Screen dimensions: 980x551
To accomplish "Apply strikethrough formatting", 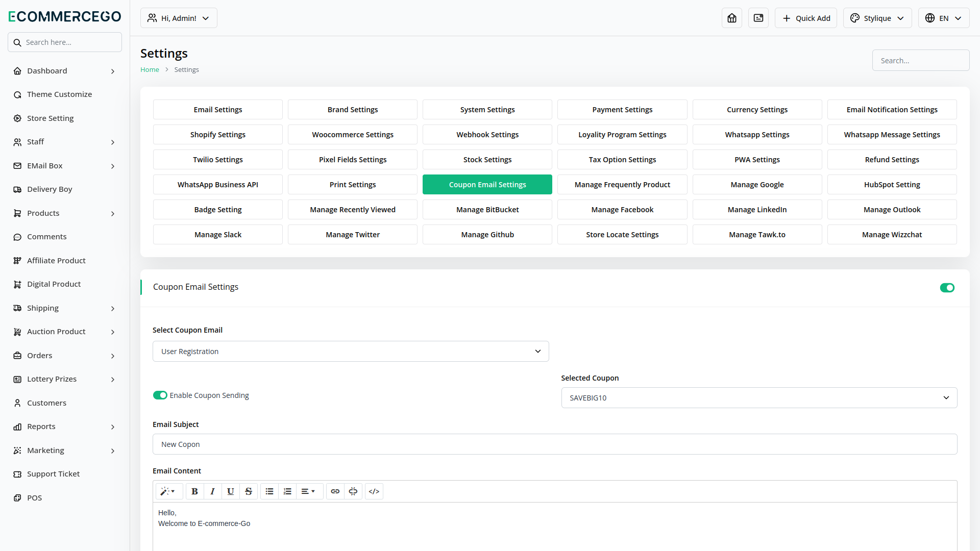I will [x=249, y=491].
